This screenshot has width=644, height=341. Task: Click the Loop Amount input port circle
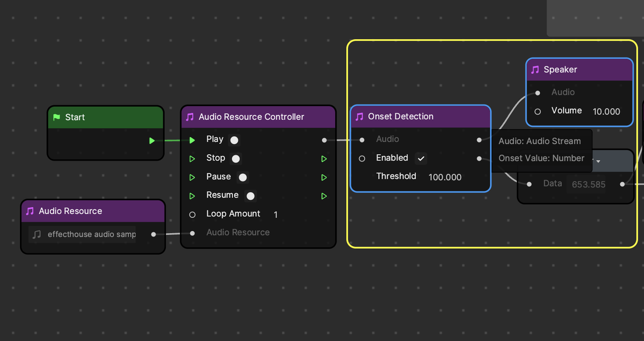192,215
